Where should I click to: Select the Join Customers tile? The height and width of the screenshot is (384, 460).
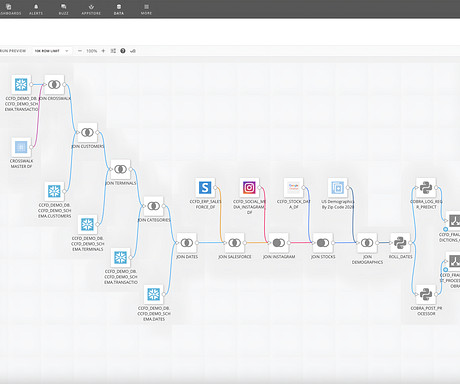pos(87,132)
